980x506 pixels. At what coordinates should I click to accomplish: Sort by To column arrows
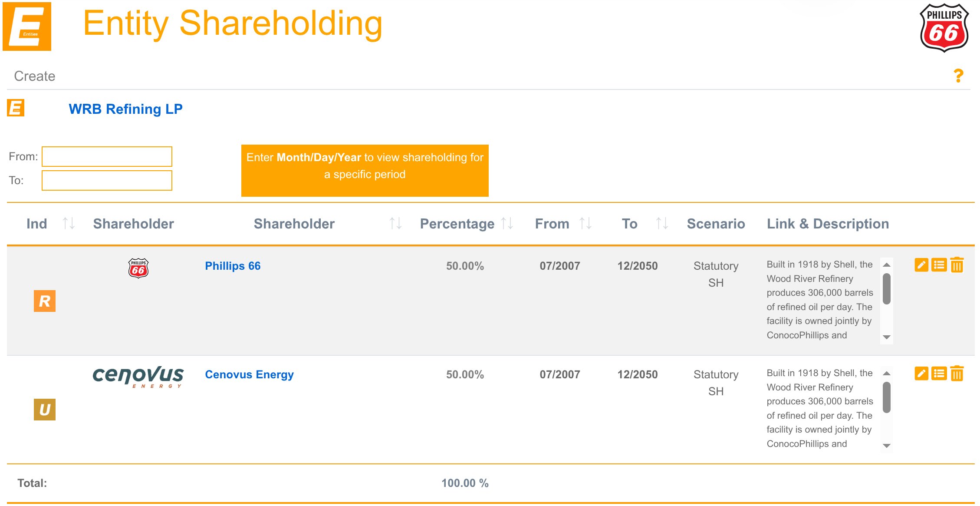[x=662, y=223]
